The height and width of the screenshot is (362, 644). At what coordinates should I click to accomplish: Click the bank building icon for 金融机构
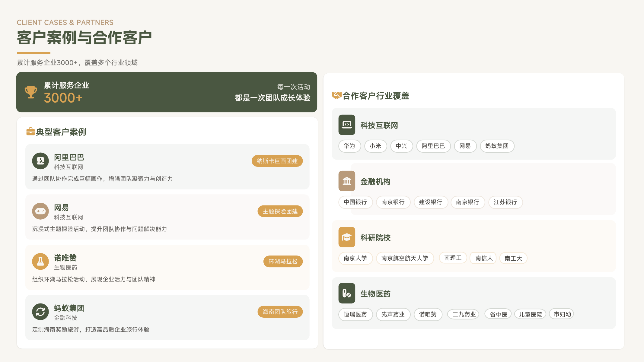[x=347, y=181]
